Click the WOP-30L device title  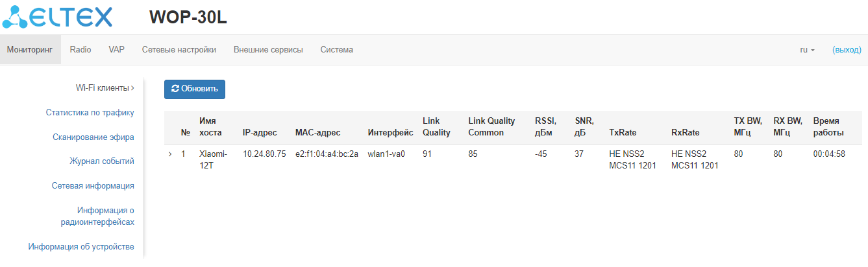click(x=188, y=17)
